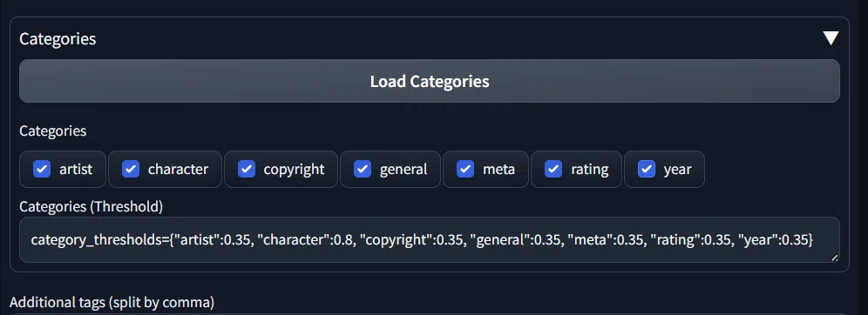Focus the Categories (Threshold) text field
Screen dimensions: 868x315
429,240
